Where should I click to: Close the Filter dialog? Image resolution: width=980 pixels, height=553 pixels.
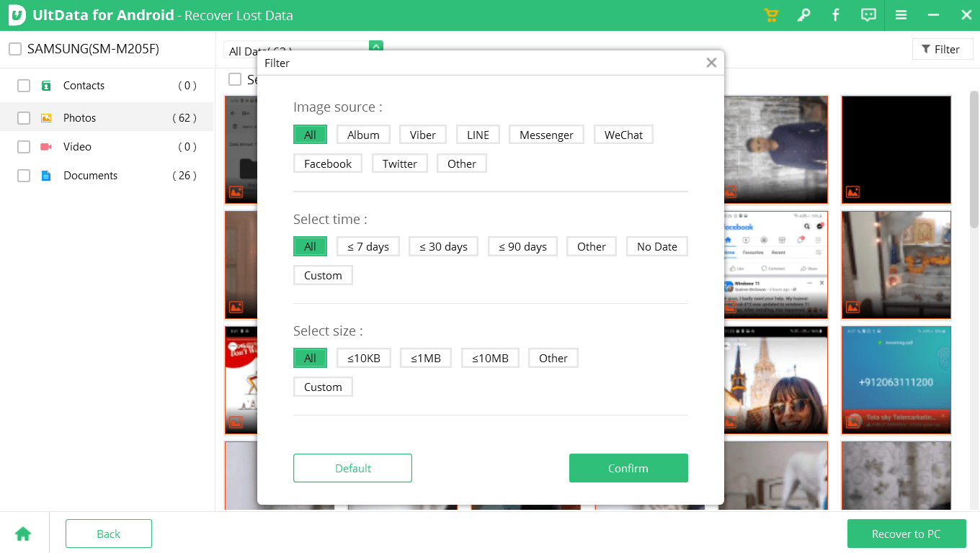[711, 63]
